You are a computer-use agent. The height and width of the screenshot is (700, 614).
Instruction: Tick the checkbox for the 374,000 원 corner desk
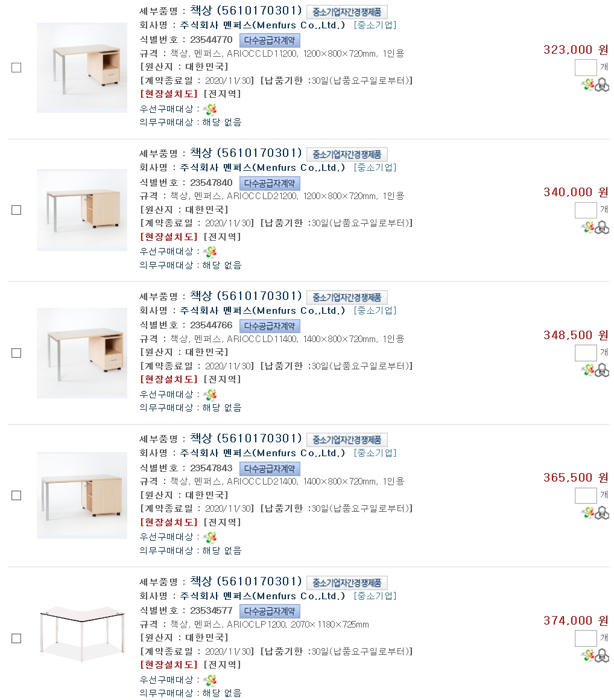tap(16, 638)
